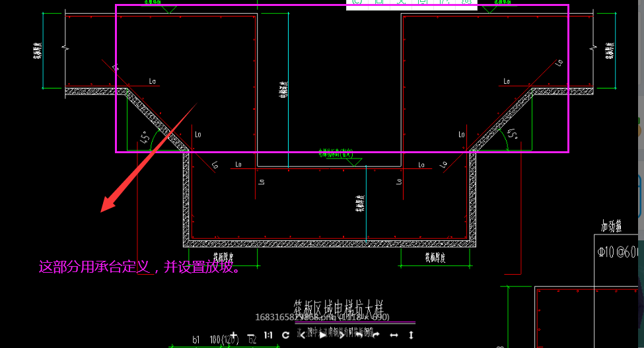The height and width of the screenshot is (348, 644).
Task: Reset image to 1:1 size
Action: pos(268,335)
